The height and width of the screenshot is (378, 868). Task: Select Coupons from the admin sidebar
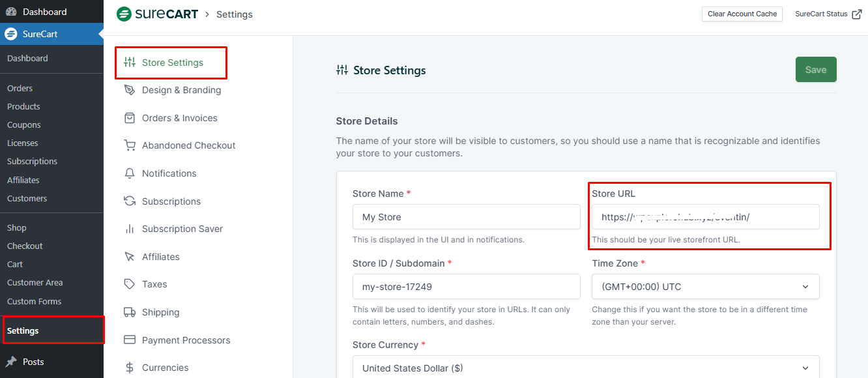pyautogui.click(x=23, y=124)
